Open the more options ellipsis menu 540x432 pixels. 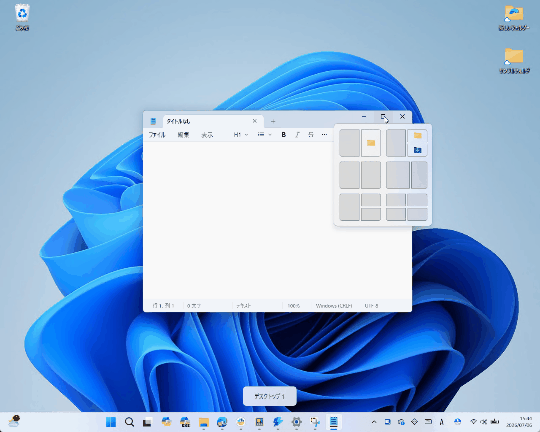[x=324, y=135]
